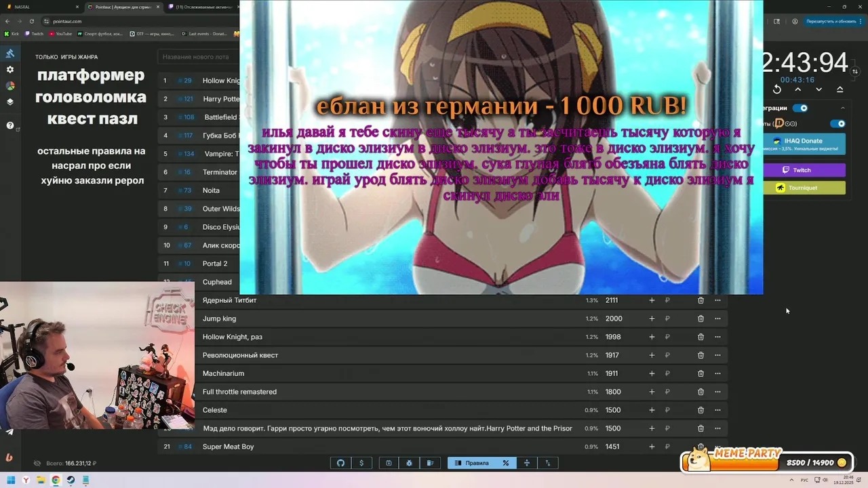The image size is (868, 488).
Task: Open the settings gear in sidebar
Action: tap(10, 70)
